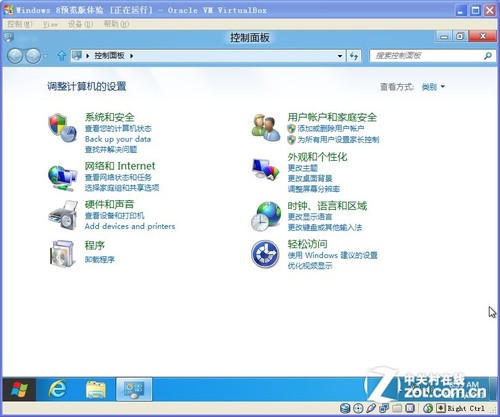Click the VirtualBox shared folders status icon
Screen dimensions: 500x417
click(x=397, y=408)
